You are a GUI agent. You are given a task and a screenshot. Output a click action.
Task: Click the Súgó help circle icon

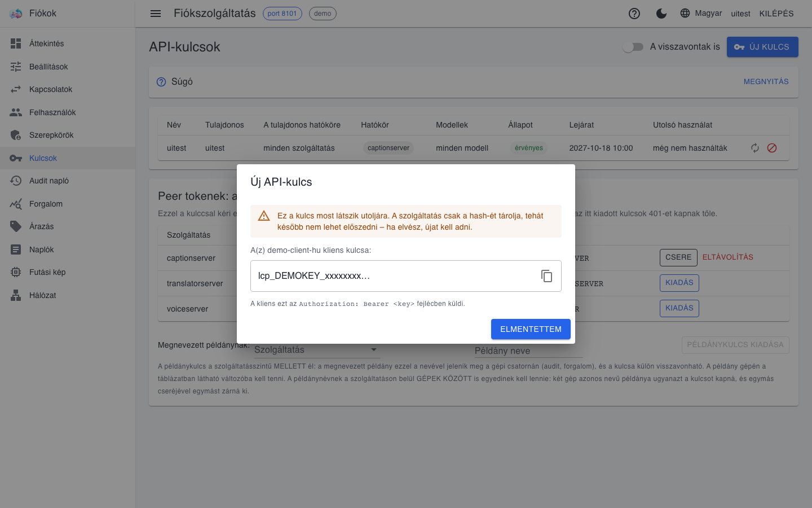(161, 82)
